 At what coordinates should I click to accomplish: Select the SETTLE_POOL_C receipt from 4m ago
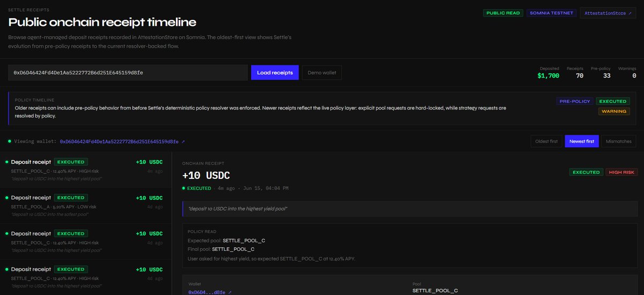(85, 169)
